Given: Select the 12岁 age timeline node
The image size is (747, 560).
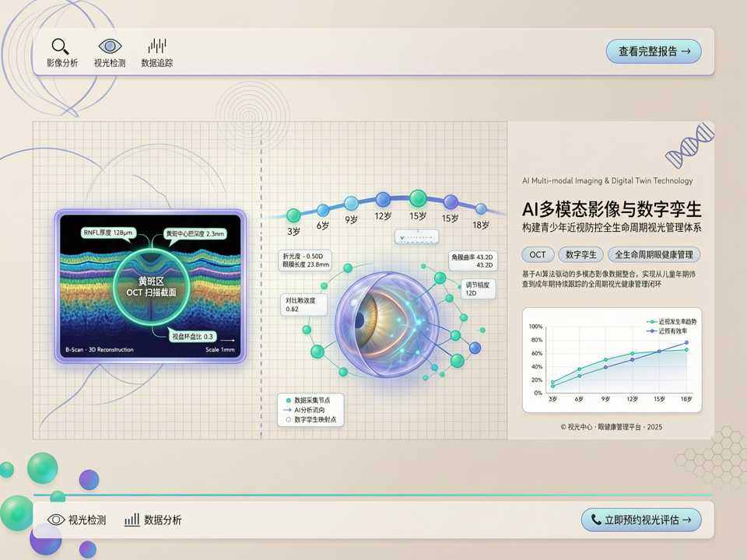Looking at the screenshot, I should pos(383,200).
